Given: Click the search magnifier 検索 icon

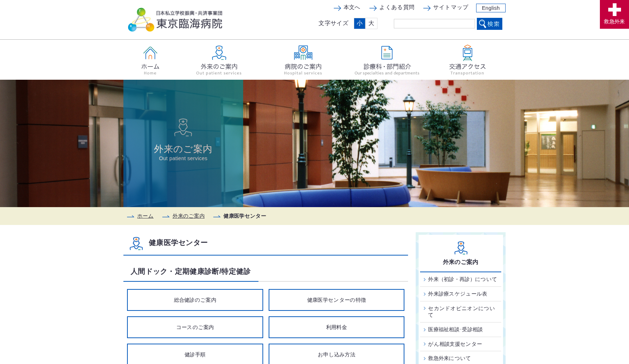Looking at the screenshot, I should pos(483,24).
